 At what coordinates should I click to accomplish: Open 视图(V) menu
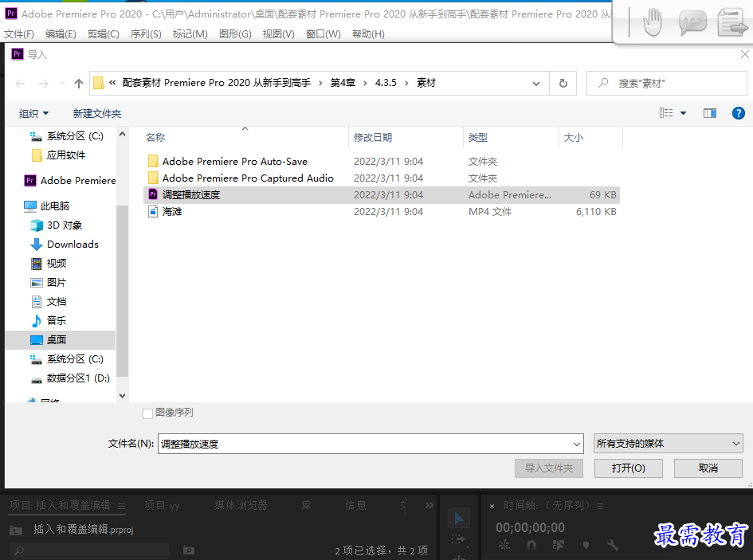(x=279, y=34)
